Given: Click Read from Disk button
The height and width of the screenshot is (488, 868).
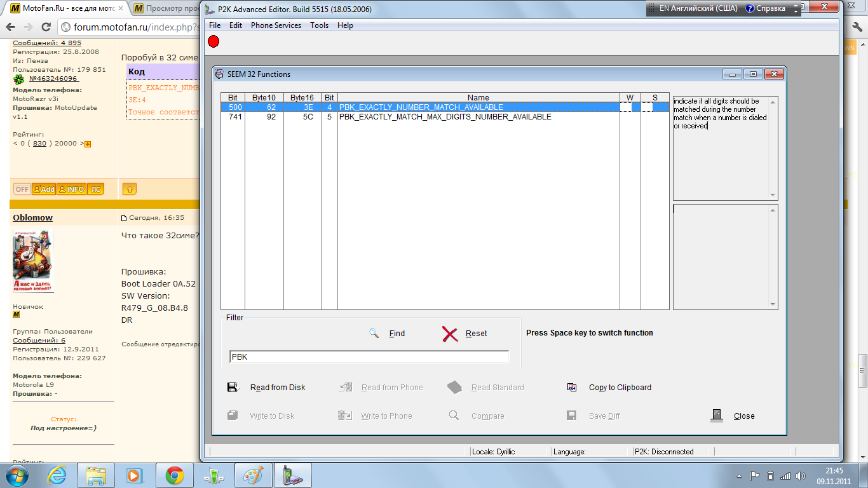Looking at the screenshot, I should point(266,388).
